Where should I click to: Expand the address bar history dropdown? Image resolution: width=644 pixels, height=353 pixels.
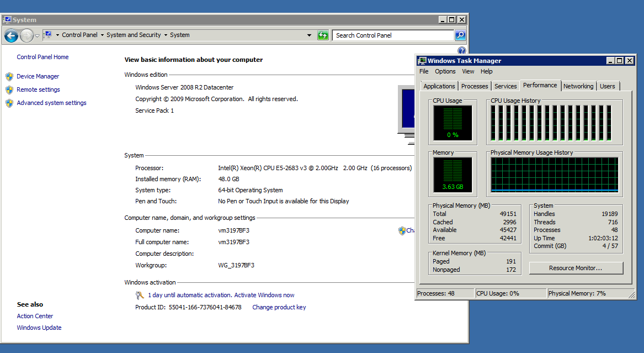309,35
